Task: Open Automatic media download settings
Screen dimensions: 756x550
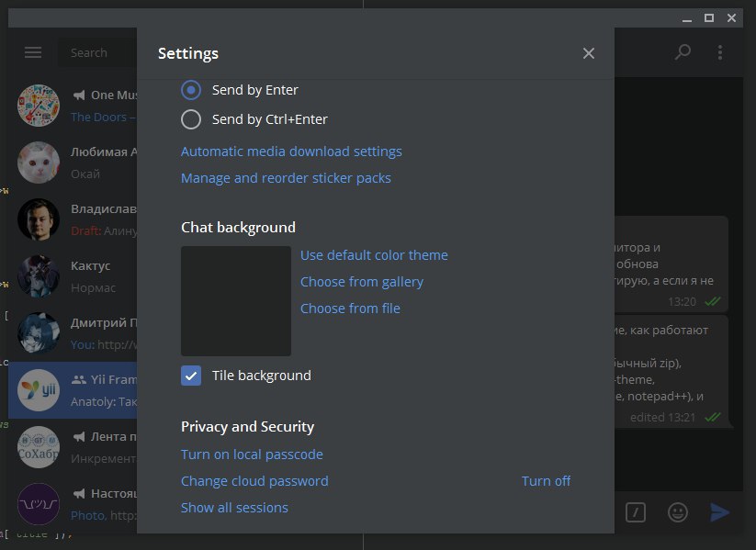Action: (x=291, y=151)
